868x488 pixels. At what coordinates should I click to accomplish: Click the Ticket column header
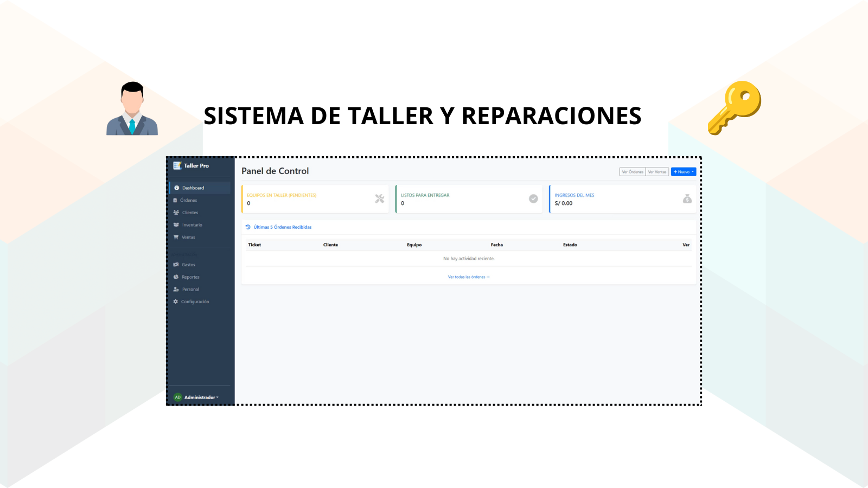(x=254, y=245)
